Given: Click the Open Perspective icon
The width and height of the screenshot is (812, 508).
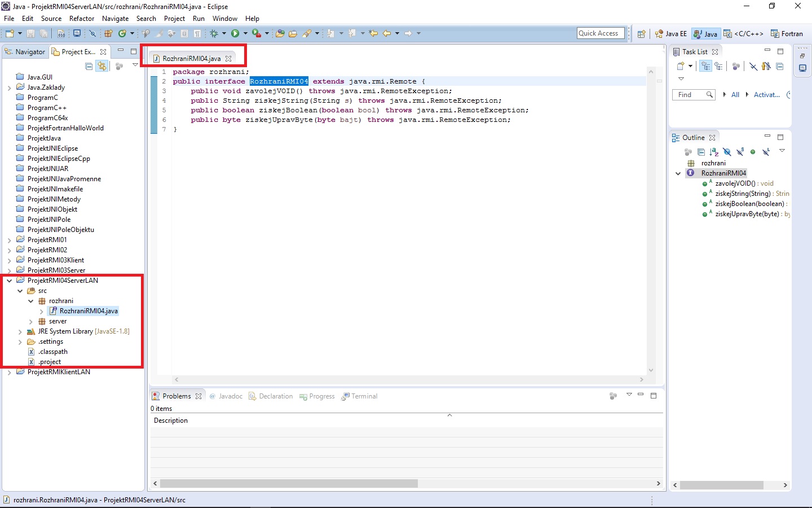Looking at the screenshot, I should (x=641, y=34).
